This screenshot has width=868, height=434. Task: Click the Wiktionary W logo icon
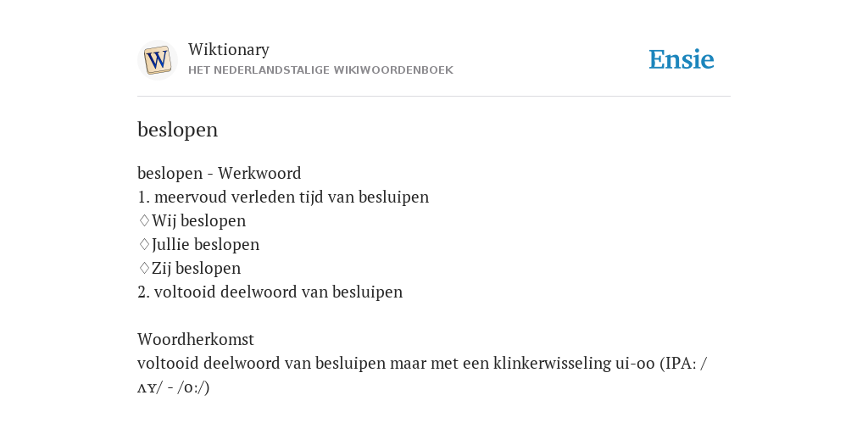[157, 60]
